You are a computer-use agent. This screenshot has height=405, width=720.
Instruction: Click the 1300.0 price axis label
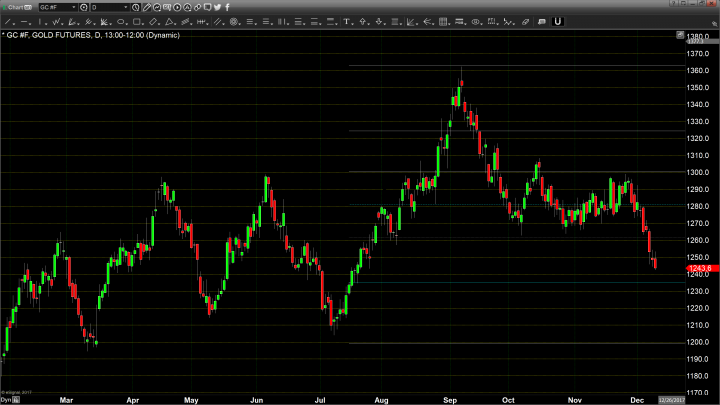click(698, 173)
